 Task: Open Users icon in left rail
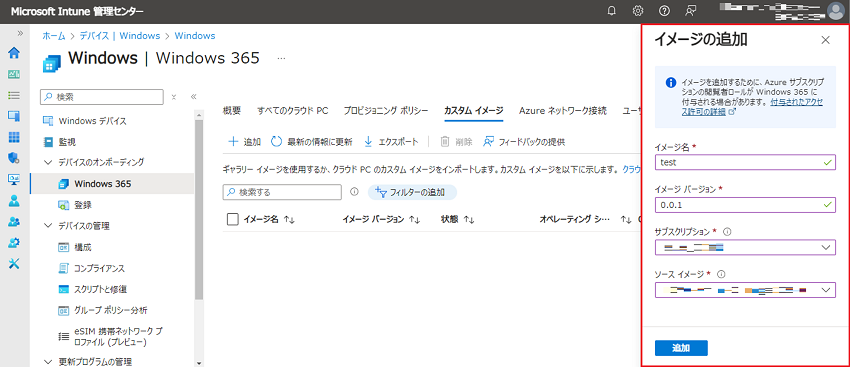(x=14, y=201)
